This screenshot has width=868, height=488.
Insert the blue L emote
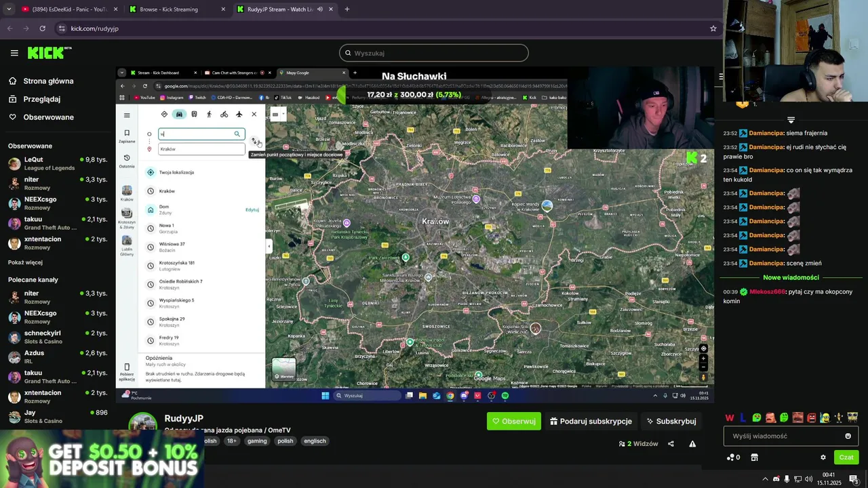point(743,418)
